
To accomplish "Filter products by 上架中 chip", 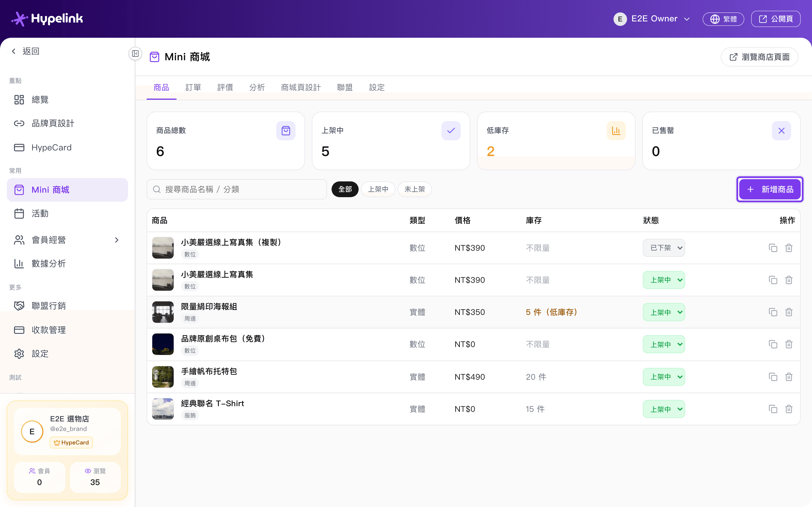I will click(378, 190).
